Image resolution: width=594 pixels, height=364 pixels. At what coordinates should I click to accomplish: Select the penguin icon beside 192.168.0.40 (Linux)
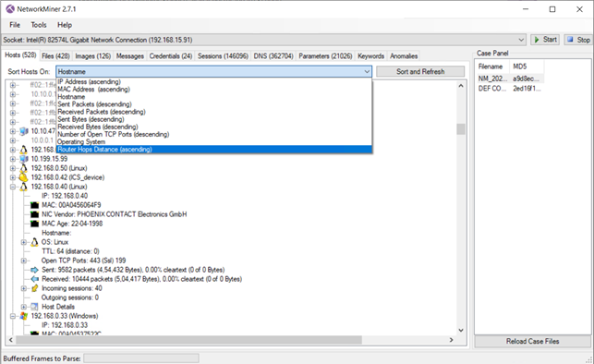coord(24,187)
